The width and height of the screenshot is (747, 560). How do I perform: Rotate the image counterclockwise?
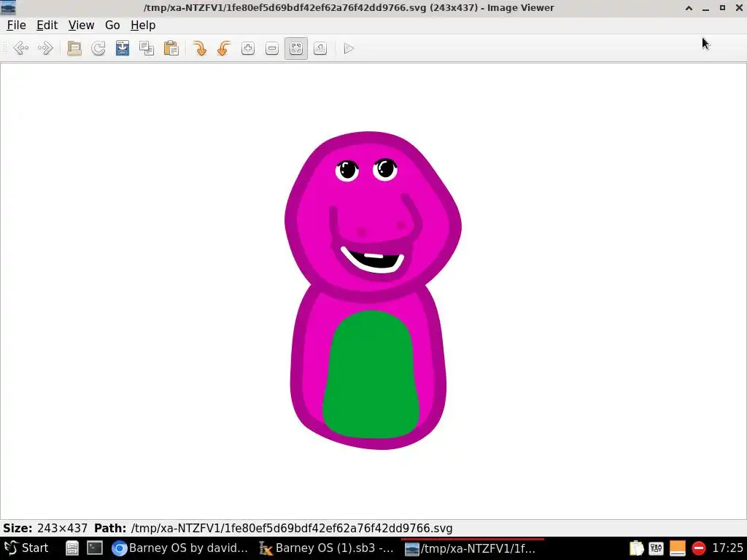223,48
